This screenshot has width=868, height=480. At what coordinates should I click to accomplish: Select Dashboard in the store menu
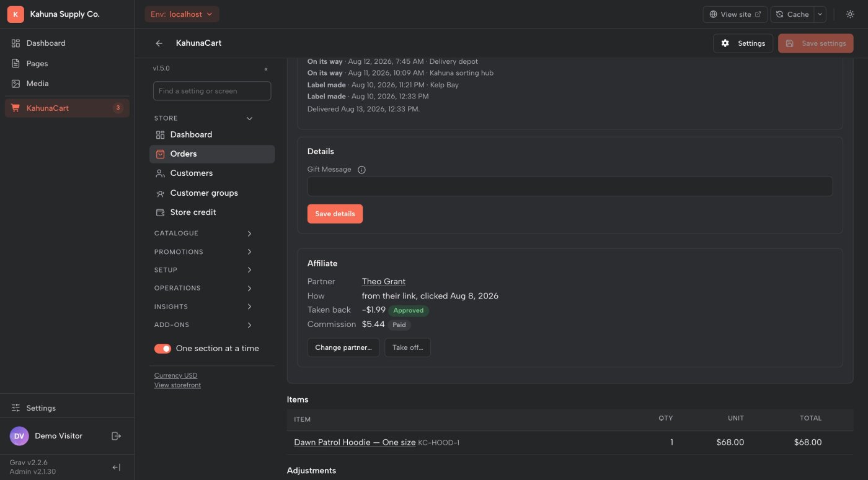pos(212,134)
